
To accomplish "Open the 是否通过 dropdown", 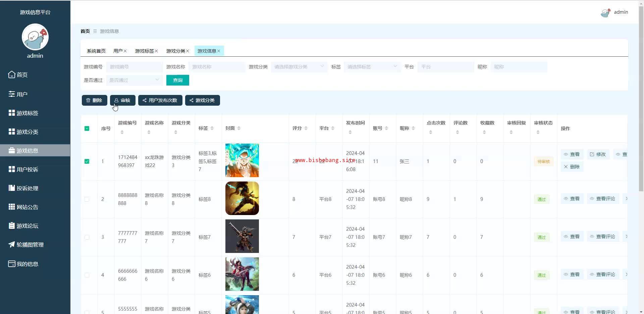I will [x=134, y=80].
